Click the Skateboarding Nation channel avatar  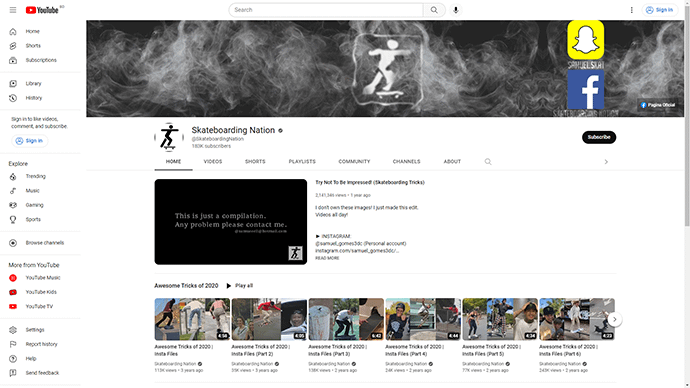coord(169,137)
